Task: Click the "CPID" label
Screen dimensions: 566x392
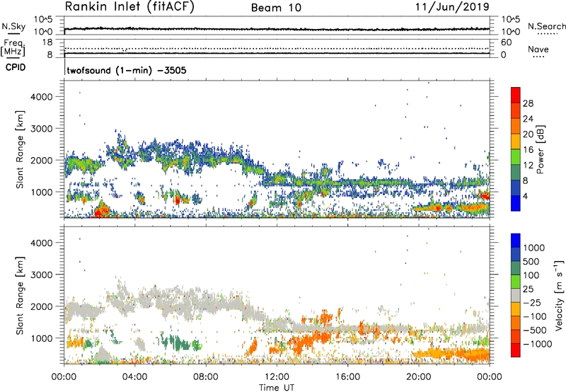Action: (x=16, y=67)
